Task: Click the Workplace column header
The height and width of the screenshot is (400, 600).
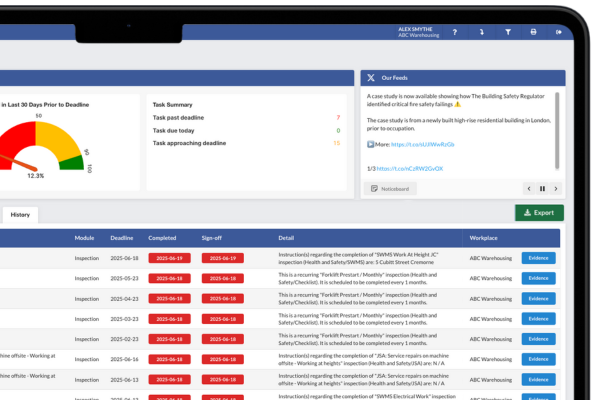Action: tap(486, 238)
